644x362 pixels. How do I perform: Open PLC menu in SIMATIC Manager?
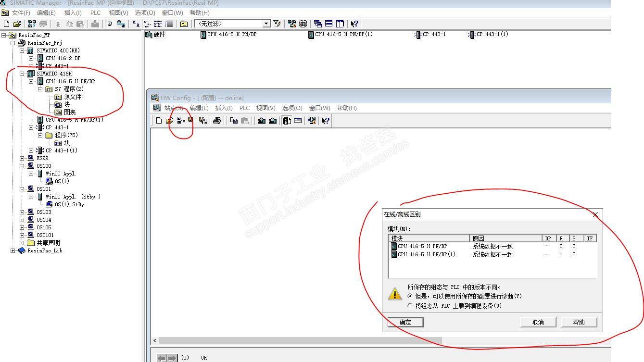(x=96, y=12)
